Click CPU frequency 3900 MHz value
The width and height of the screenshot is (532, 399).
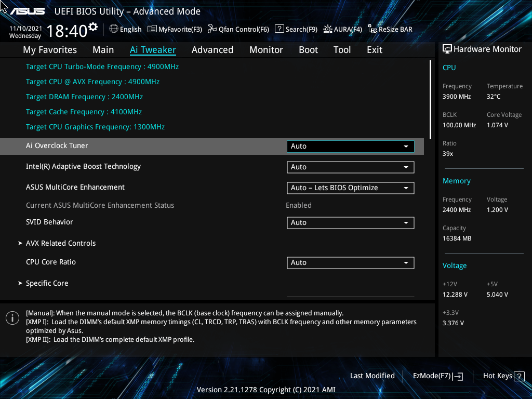[x=456, y=97]
